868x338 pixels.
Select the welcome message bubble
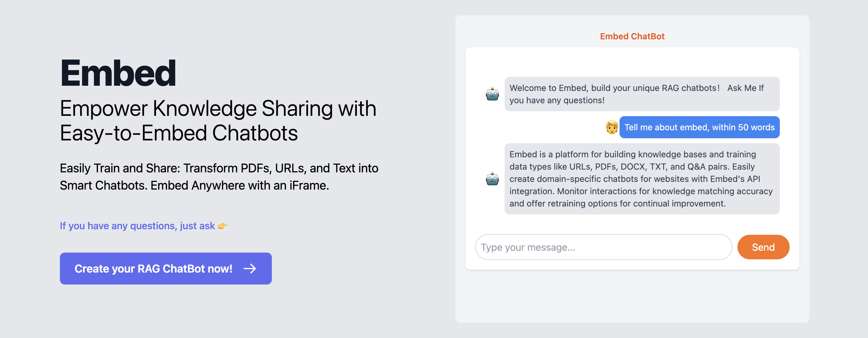[642, 94]
